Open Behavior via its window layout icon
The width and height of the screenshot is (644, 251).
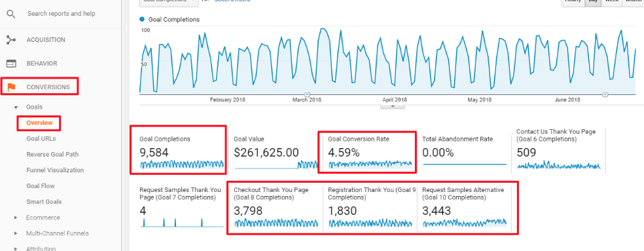click(x=11, y=64)
